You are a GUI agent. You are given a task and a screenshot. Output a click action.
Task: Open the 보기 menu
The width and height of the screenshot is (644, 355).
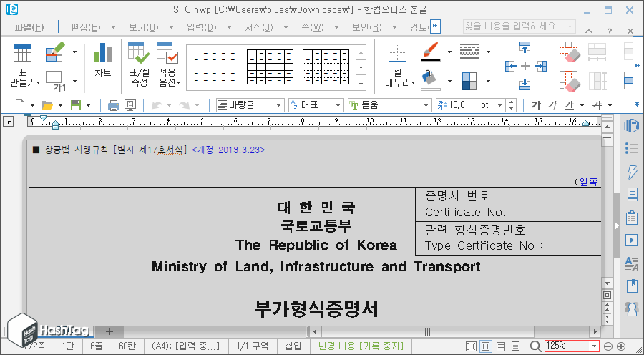tap(144, 27)
